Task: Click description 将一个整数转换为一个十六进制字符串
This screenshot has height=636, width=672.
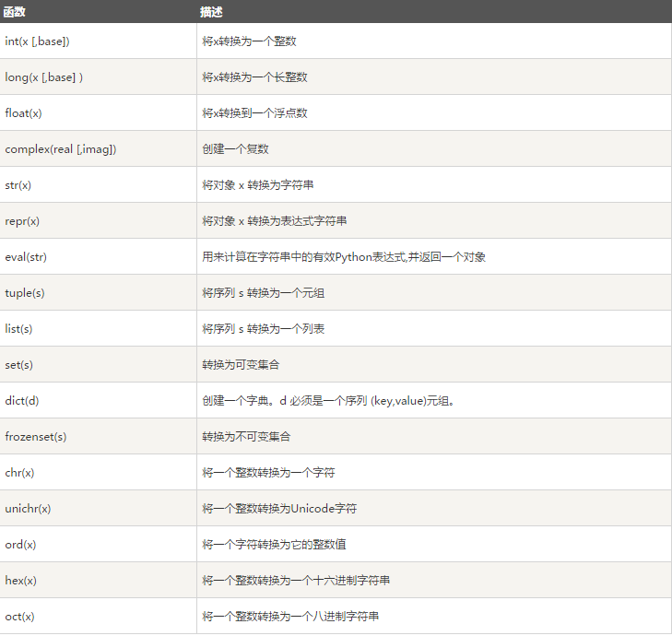Action: tap(296, 581)
